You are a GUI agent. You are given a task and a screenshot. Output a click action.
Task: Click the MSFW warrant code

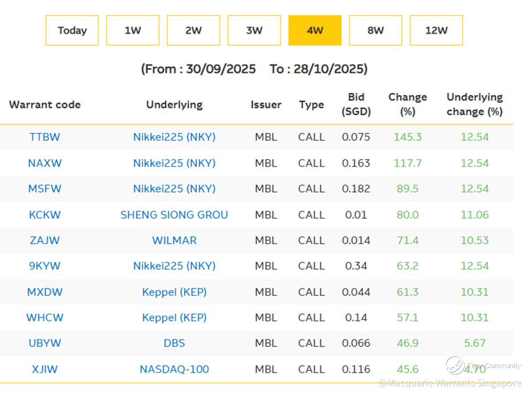[45, 189]
